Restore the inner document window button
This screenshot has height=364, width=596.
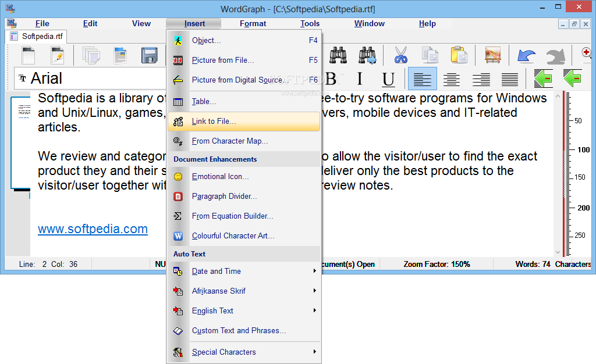pyautogui.click(x=574, y=24)
